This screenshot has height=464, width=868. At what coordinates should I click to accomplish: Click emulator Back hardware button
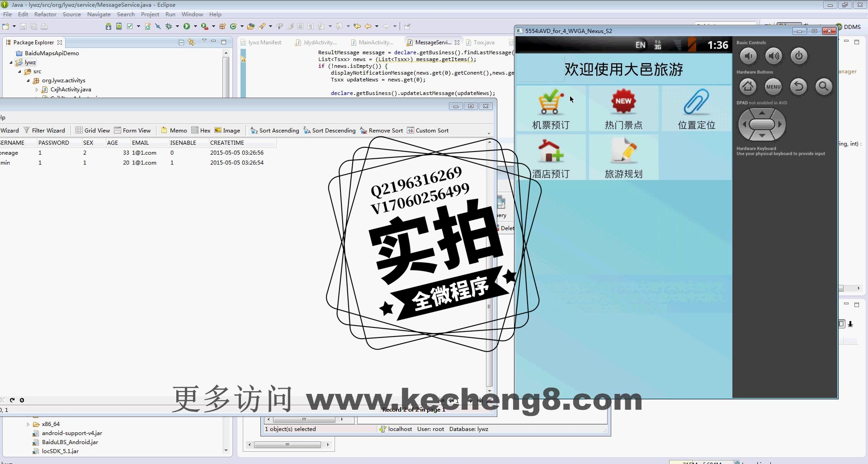click(x=799, y=86)
